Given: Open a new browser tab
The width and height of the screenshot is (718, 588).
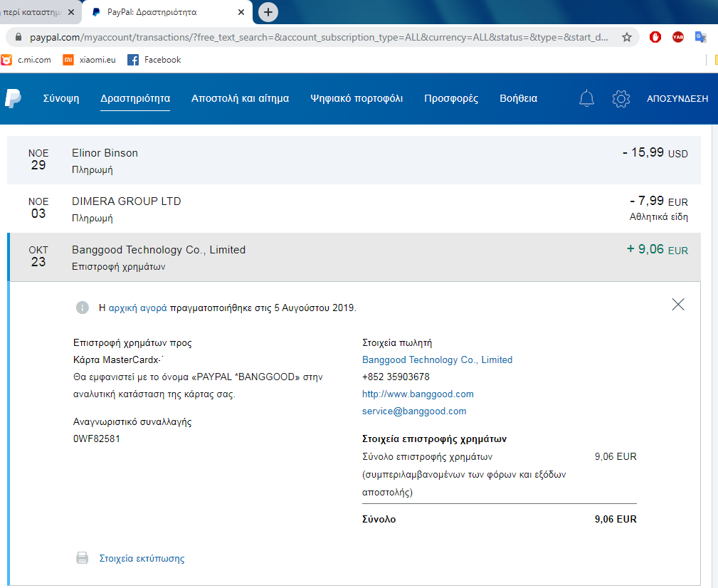Looking at the screenshot, I should tap(268, 12).
